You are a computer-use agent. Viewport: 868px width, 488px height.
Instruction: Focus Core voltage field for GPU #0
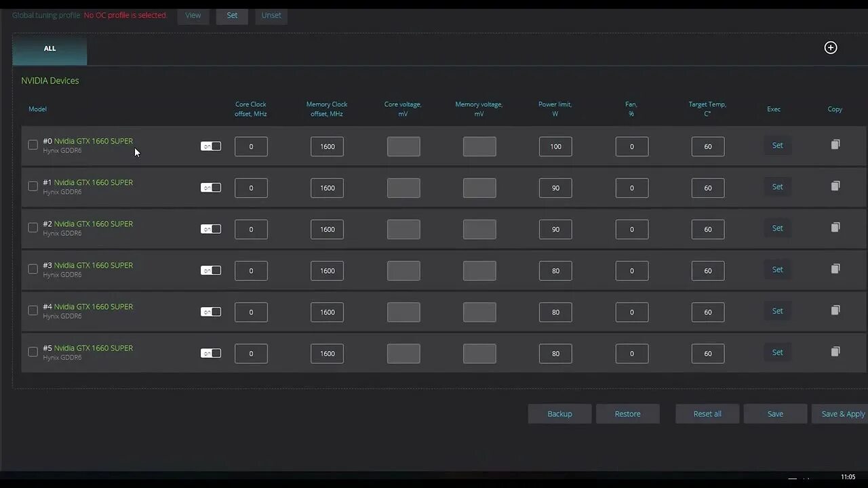[403, 146]
